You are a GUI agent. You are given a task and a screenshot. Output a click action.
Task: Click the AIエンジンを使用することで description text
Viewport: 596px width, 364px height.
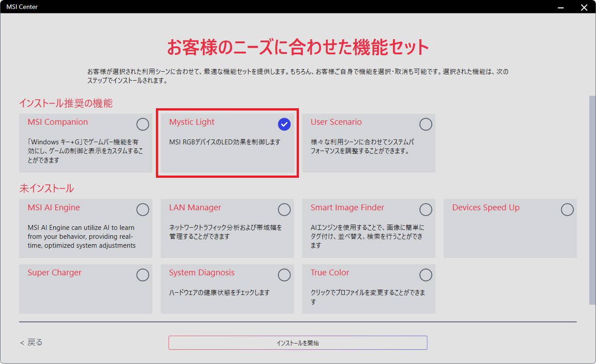click(367, 236)
